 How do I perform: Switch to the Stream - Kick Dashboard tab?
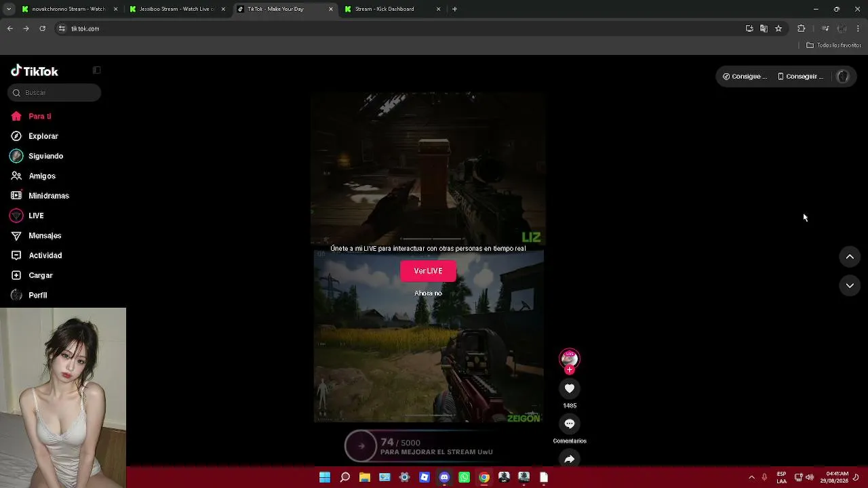pos(391,9)
